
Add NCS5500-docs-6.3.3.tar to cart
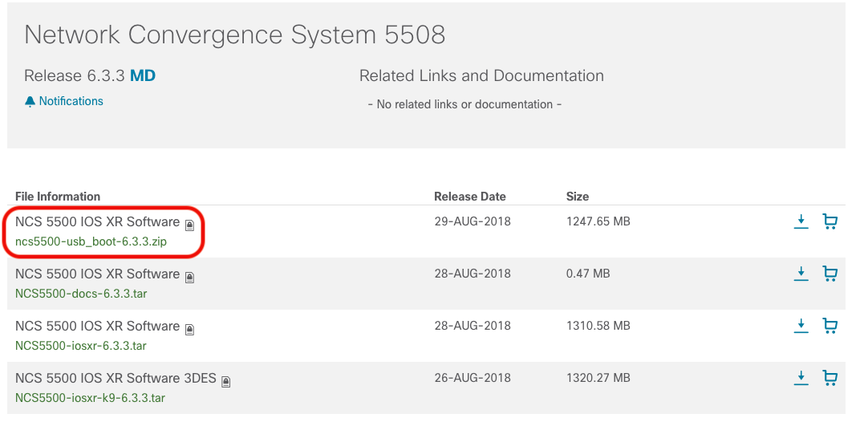pyautogui.click(x=829, y=274)
